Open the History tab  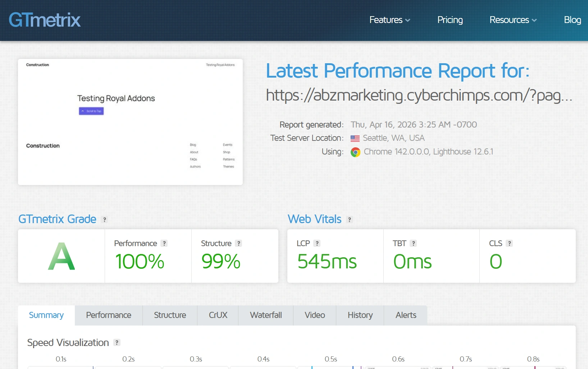[360, 315]
